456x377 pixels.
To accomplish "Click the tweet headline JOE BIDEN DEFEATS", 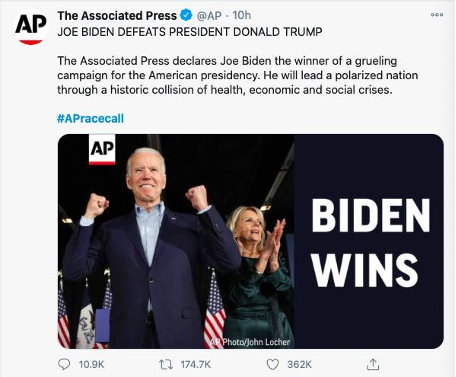I will point(190,32).
